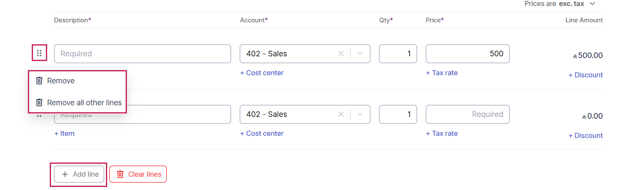Select Remove from the line menu

tap(60, 81)
